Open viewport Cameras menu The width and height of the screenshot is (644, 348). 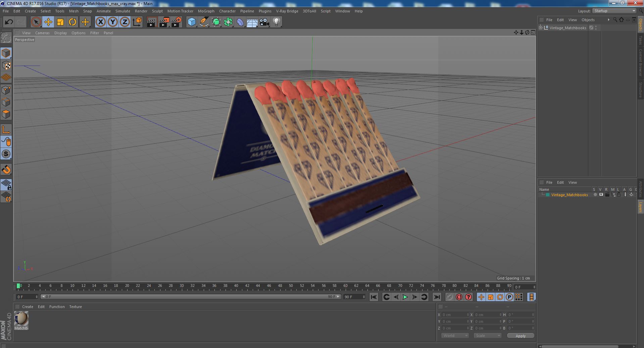(x=42, y=33)
